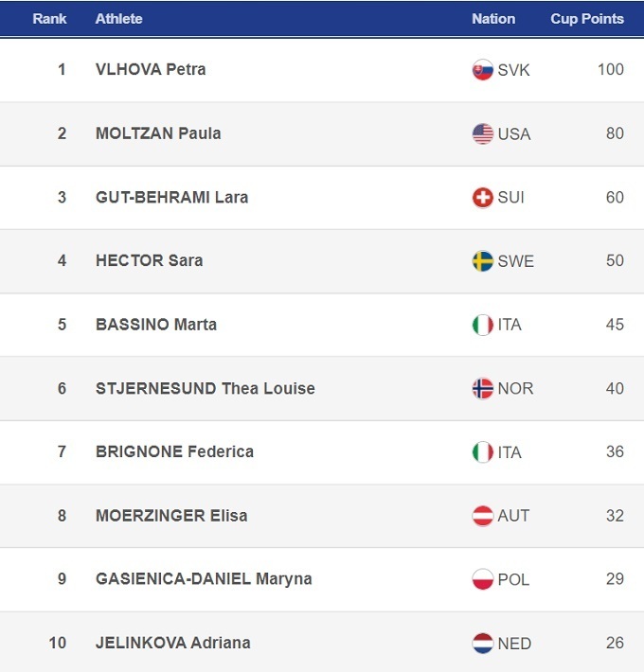Open STJERNESUND Thea Louise's profile

(205, 388)
